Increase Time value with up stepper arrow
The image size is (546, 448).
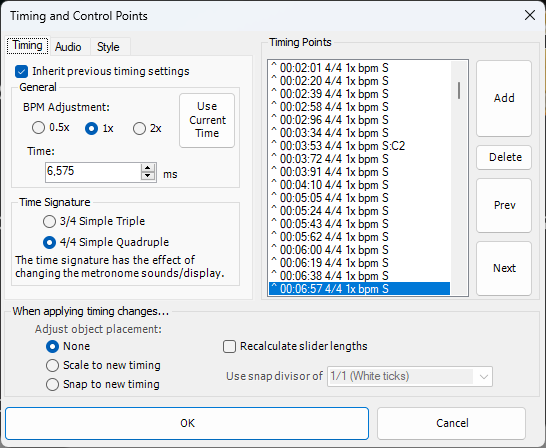(x=148, y=168)
